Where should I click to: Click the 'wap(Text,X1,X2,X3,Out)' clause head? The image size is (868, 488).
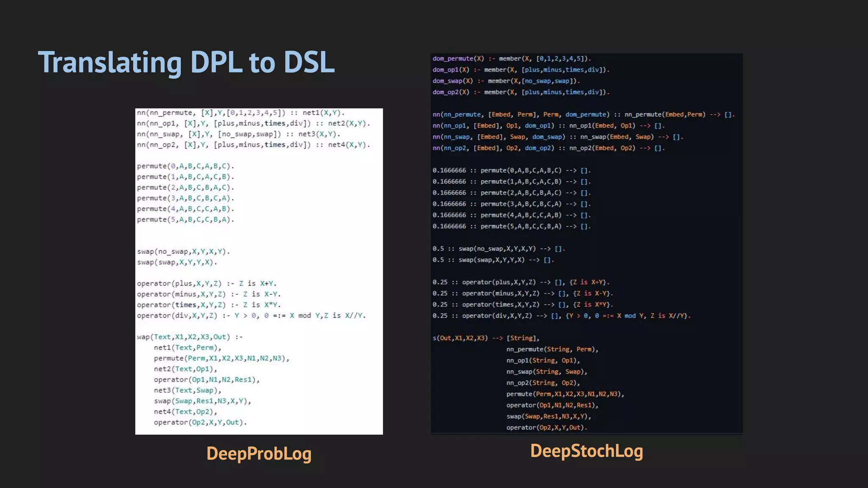click(x=189, y=337)
